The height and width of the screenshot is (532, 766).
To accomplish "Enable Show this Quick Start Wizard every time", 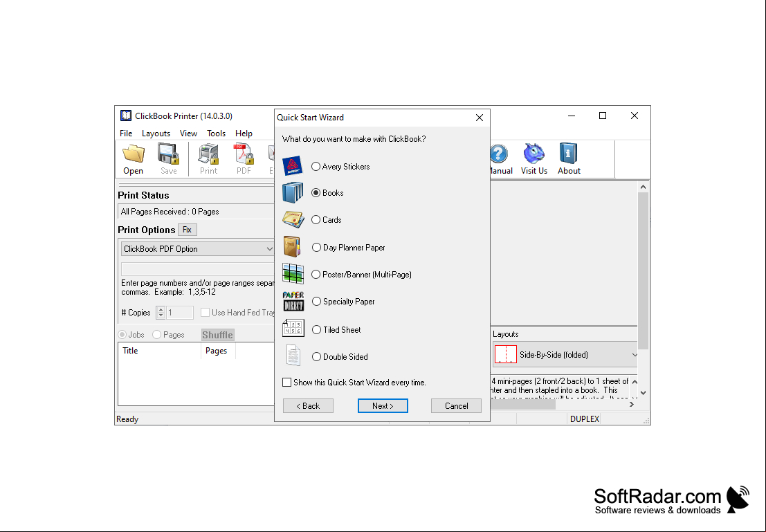I will [286, 383].
